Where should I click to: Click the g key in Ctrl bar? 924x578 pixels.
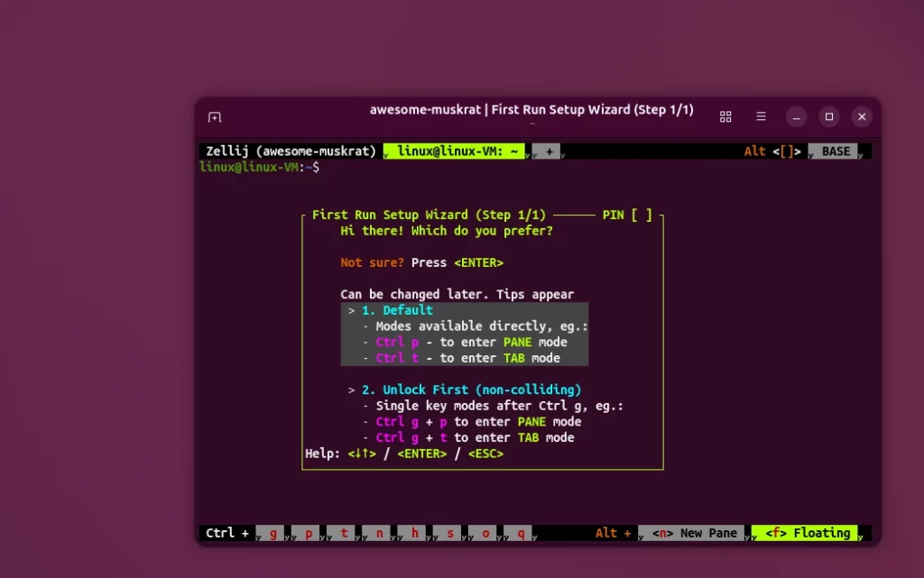273,533
